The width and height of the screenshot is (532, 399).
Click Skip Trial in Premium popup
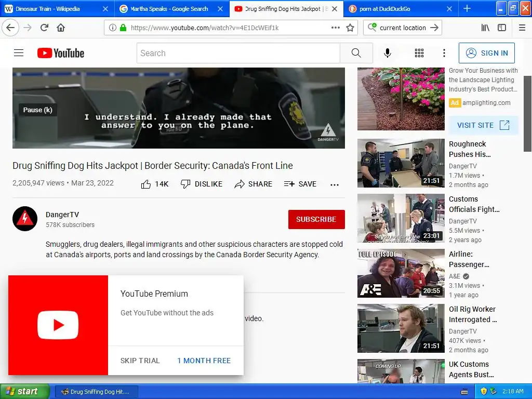(140, 361)
